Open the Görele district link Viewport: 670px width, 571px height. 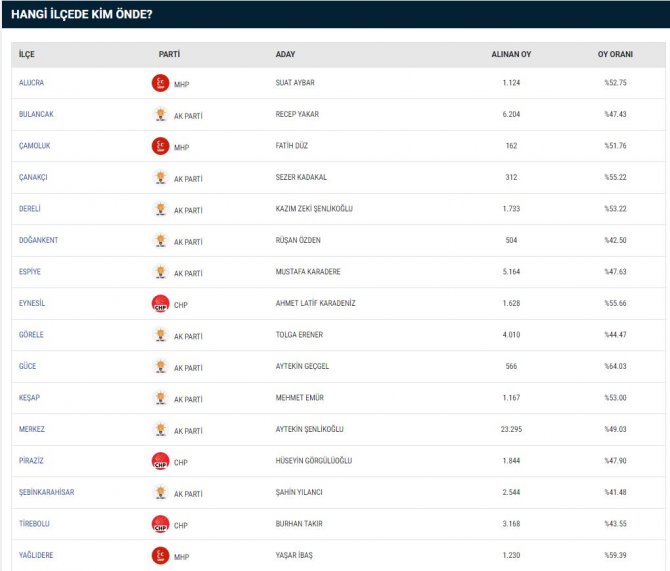(x=31, y=335)
